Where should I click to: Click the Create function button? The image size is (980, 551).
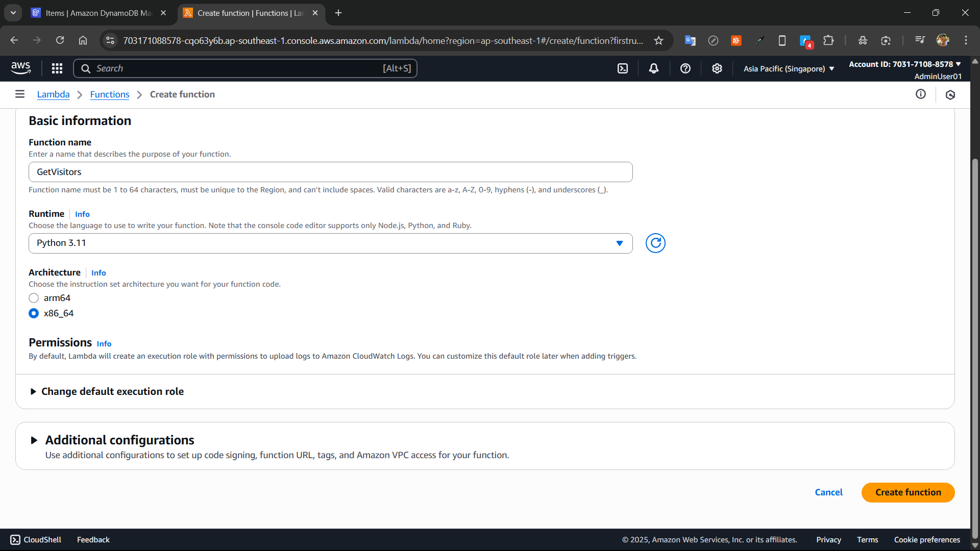click(908, 492)
